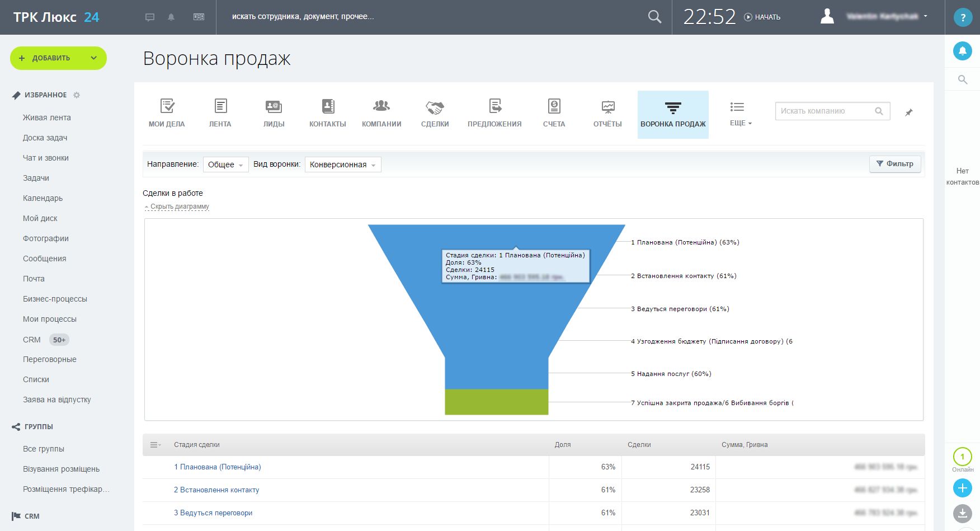Open Візування розміщень group
Screen dimensions: 980x531
tap(62, 469)
